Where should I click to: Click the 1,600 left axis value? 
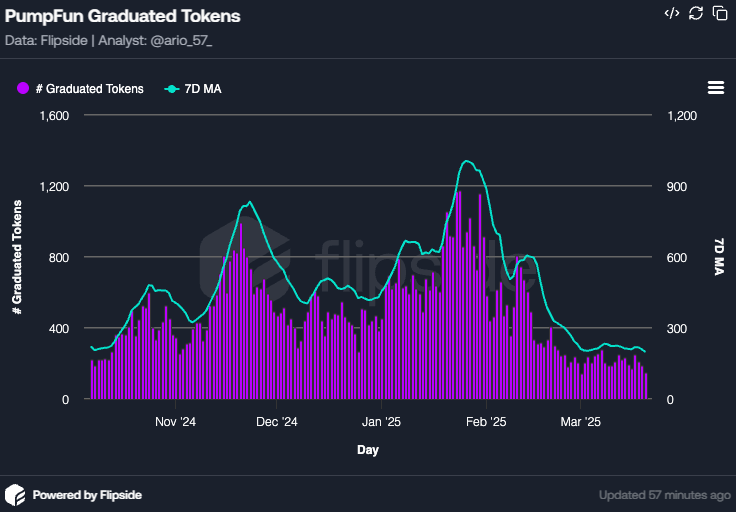[x=54, y=115]
